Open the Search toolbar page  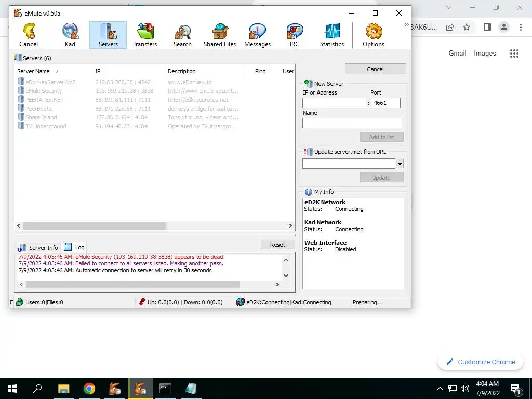pyautogui.click(x=182, y=35)
